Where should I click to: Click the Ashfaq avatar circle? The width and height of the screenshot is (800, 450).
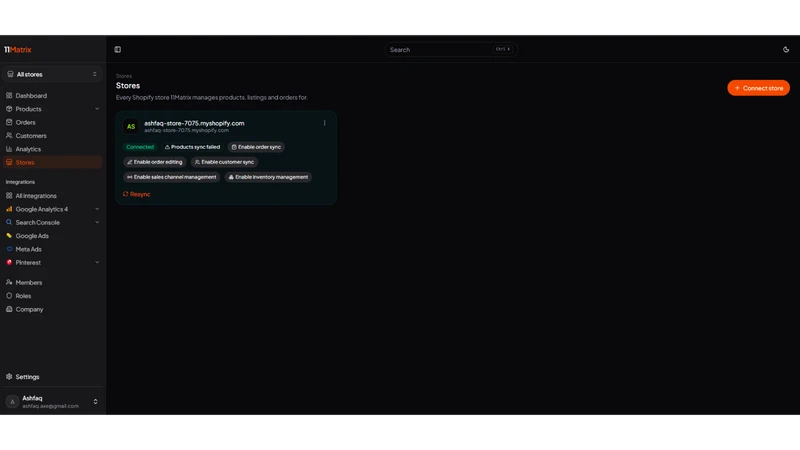coord(12,402)
